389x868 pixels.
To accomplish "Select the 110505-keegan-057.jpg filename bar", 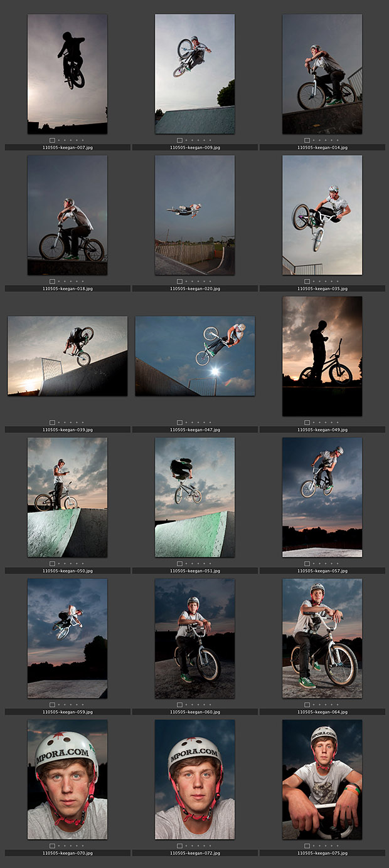I will click(322, 571).
